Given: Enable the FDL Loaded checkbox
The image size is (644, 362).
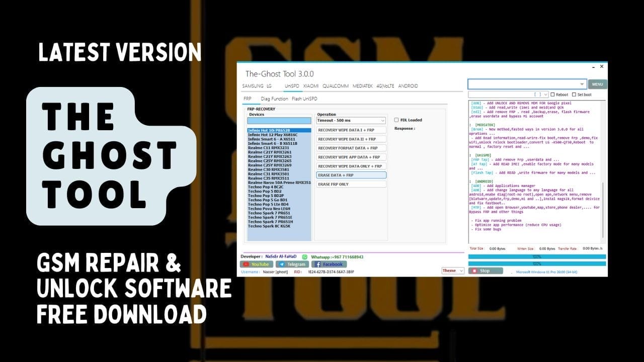Looking at the screenshot, I should [x=397, y=120].
